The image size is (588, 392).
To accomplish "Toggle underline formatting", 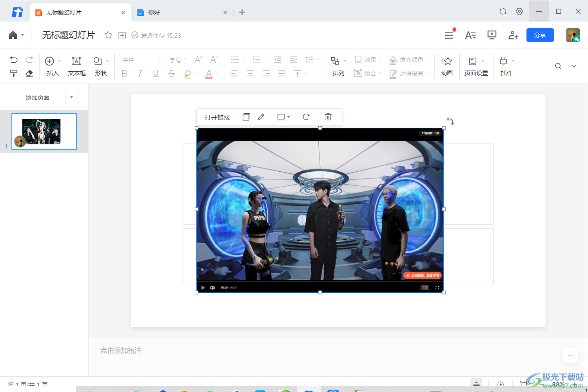I will pos(156,73).
